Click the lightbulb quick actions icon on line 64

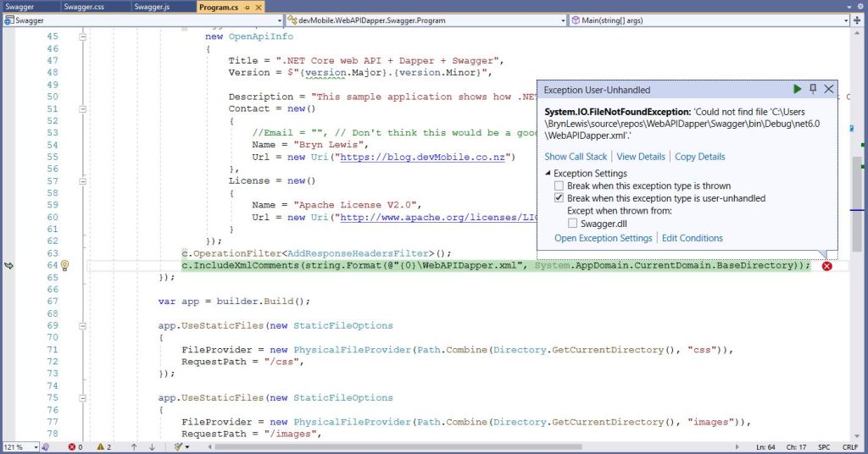[64, 266]
